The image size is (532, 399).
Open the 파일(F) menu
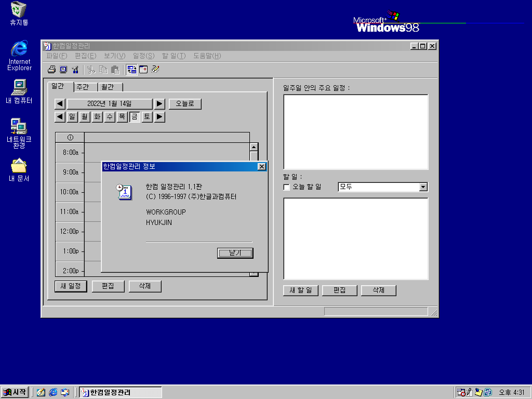pos(57,56)
